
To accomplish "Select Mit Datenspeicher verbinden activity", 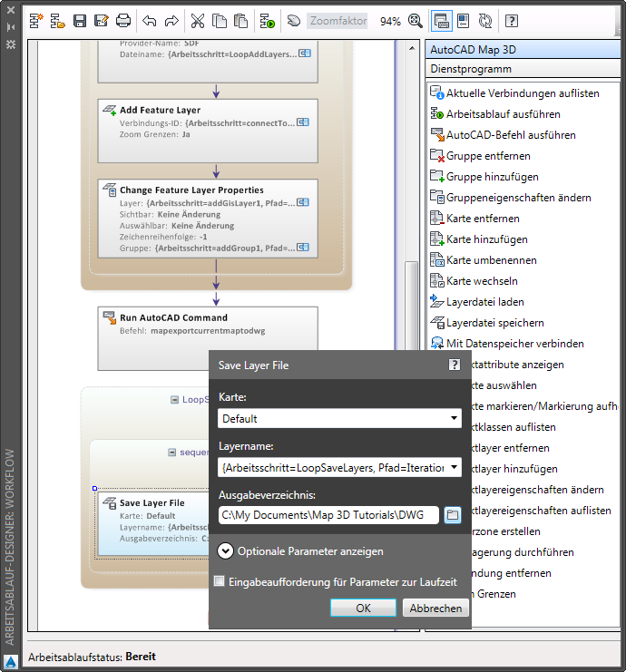I will [x=507, y=344].
